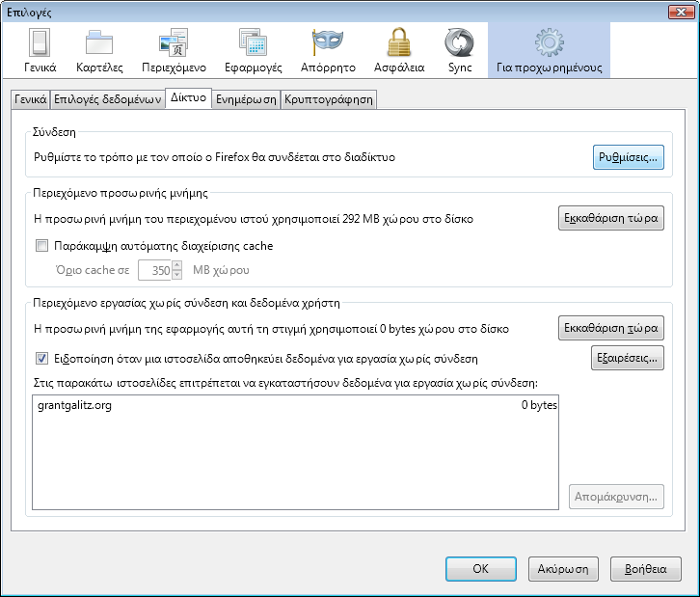Open the Καρτέλες preferences pane
Image resolution: width=700 pixels, height=597 pixels.
coord(99,50)
